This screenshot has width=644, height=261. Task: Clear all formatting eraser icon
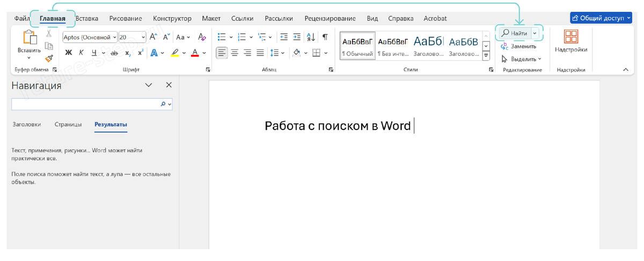coord(202,37)
